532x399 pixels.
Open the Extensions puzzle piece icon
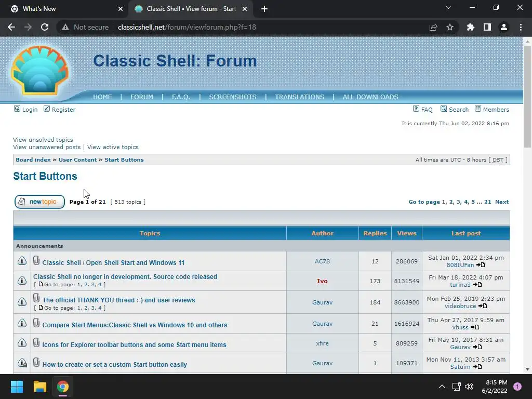click(x=471, y=27)
